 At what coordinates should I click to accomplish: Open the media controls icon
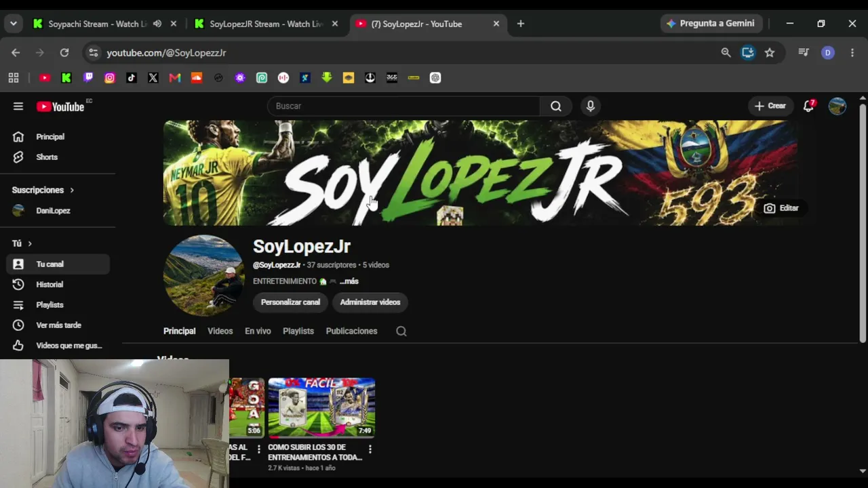point(804,52)
